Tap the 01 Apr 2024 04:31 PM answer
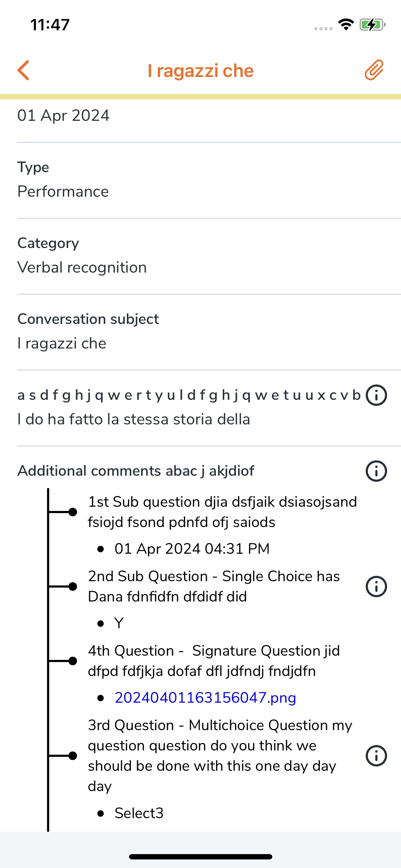The image size is (401, 868). pyautogui.click(x=192, y=549)
